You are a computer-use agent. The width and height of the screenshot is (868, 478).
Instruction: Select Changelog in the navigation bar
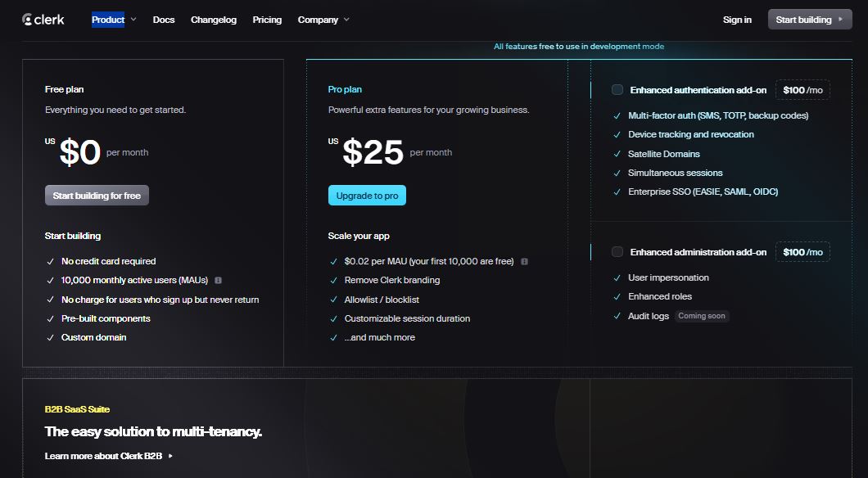click(214, 20)
